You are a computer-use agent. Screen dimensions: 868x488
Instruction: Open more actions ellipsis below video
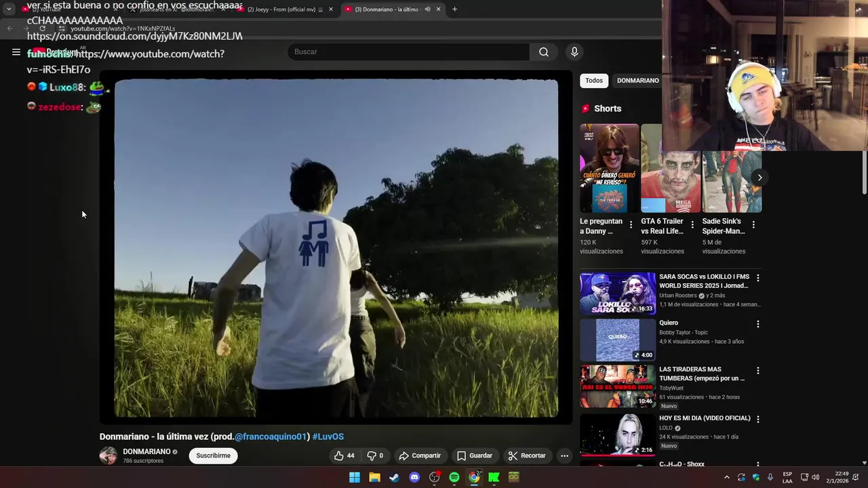pos(564,455)
